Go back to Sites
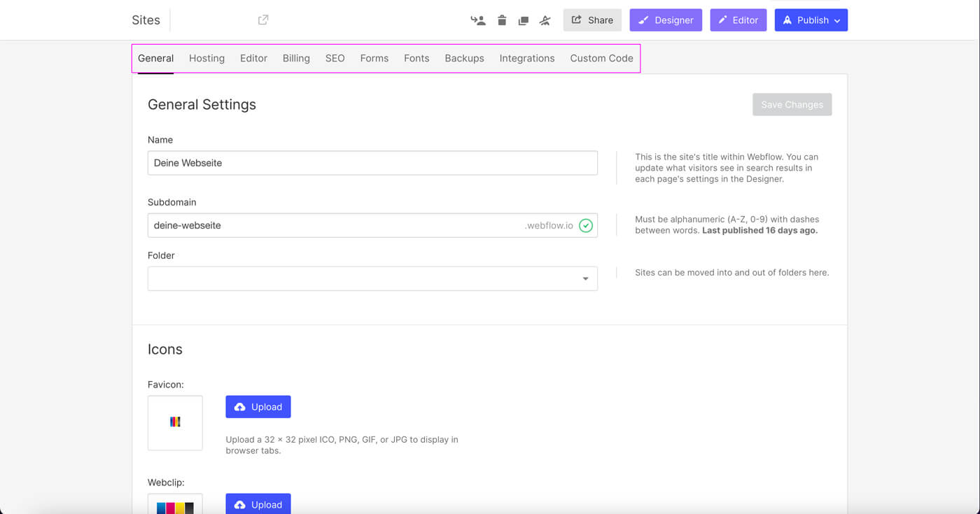 pos(146,20)
